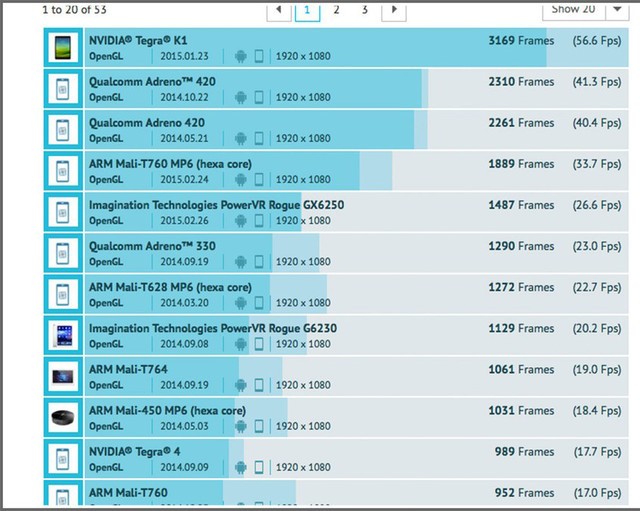Open ARM Mali-T628 MP6 (hexa core) result
The image size is (640, 511).
tap(170, 287)
